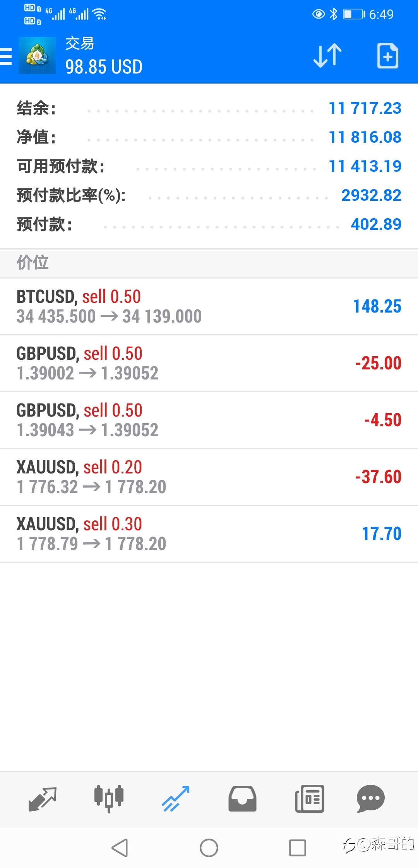The image size is (418, 868).
Task: Select the Trade tab with the trend-line icon
Action: click(x=176, y=799)
